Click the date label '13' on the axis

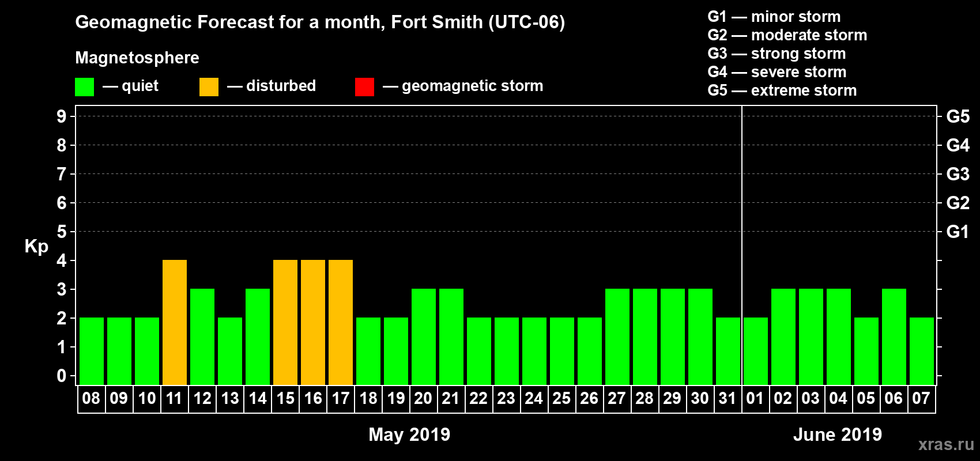(229, 398)
